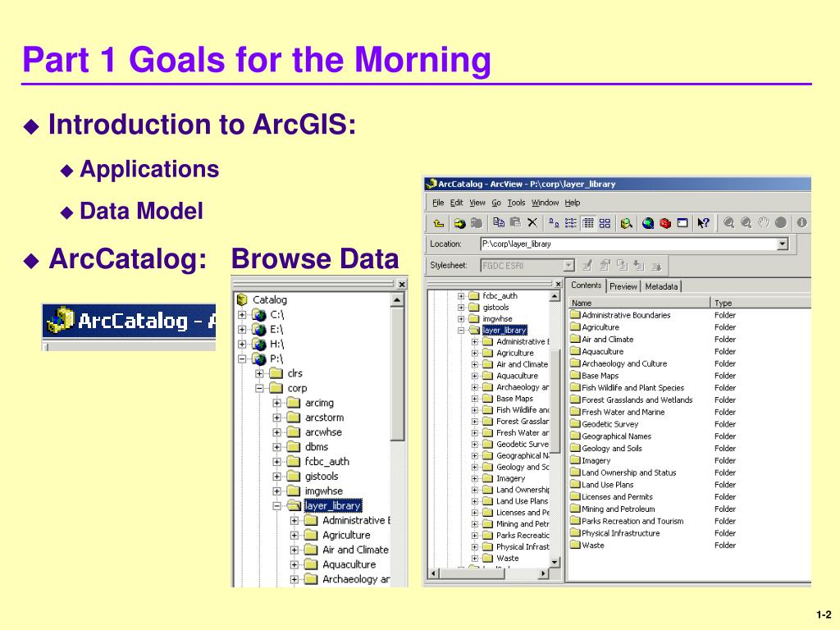
Task: Select the Identify info tool
Action: coord(801,222)
